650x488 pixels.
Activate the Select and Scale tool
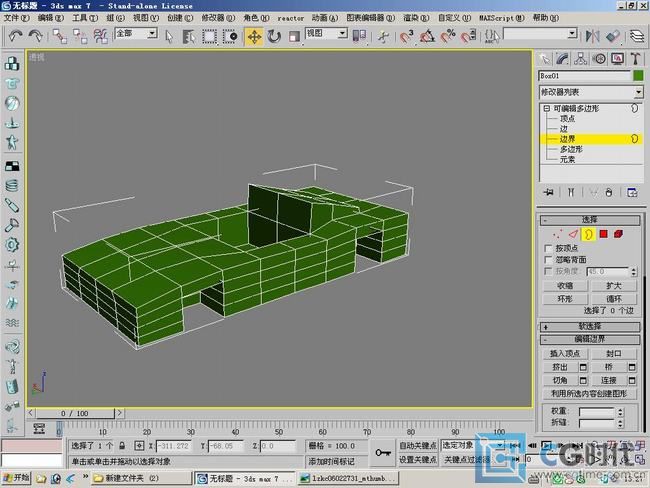tap(294, 36)
